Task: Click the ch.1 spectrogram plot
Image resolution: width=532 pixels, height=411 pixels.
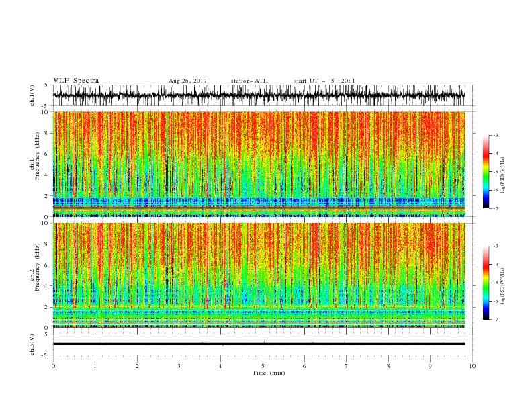Action: [x=259, y=164]
